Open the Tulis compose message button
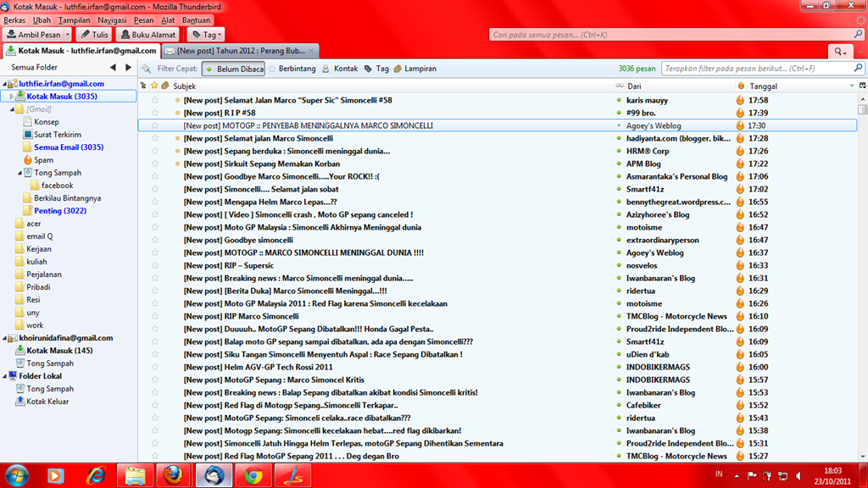The image size is (868, 488). (94, 35)
